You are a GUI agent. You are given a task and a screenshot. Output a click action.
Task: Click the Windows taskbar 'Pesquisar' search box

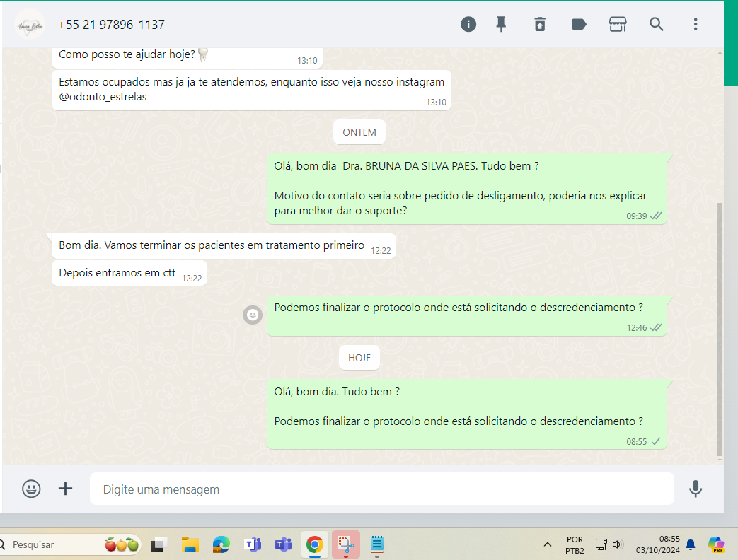tap(53, 544)
